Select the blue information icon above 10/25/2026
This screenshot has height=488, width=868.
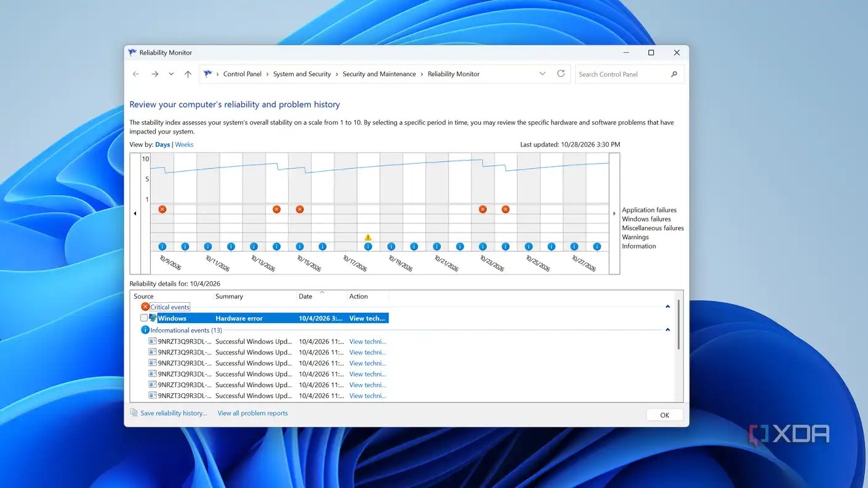tap(528, 247)
